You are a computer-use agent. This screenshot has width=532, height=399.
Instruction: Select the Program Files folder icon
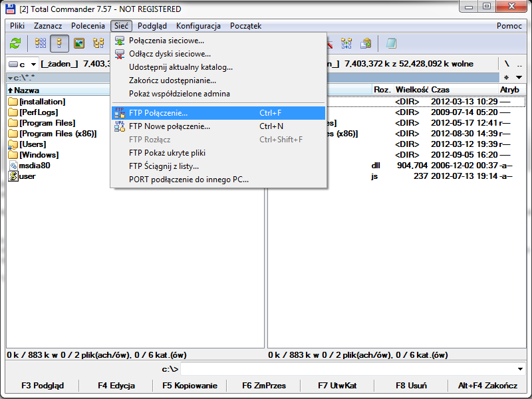tap(13, 123)
